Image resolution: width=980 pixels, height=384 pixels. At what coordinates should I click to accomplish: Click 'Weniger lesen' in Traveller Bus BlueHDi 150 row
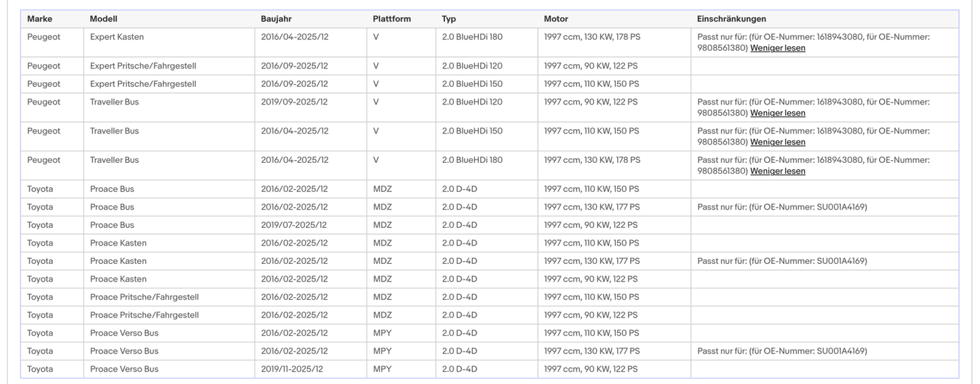(777, 142)
